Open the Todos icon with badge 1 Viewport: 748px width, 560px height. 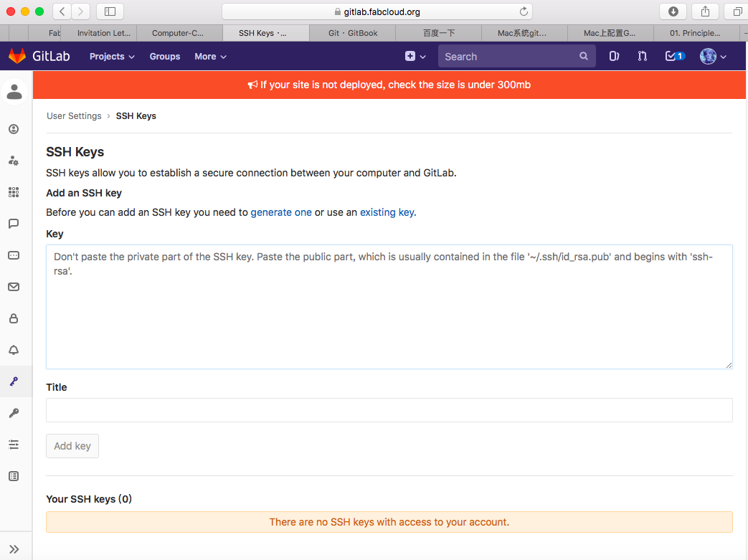[x=675, y=56]
